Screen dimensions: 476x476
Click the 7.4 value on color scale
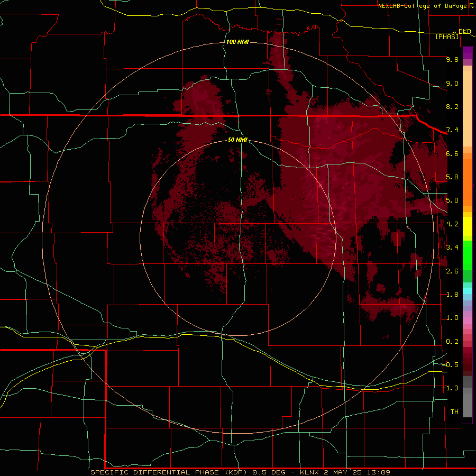pyautogui.click(x=452, y=130)
